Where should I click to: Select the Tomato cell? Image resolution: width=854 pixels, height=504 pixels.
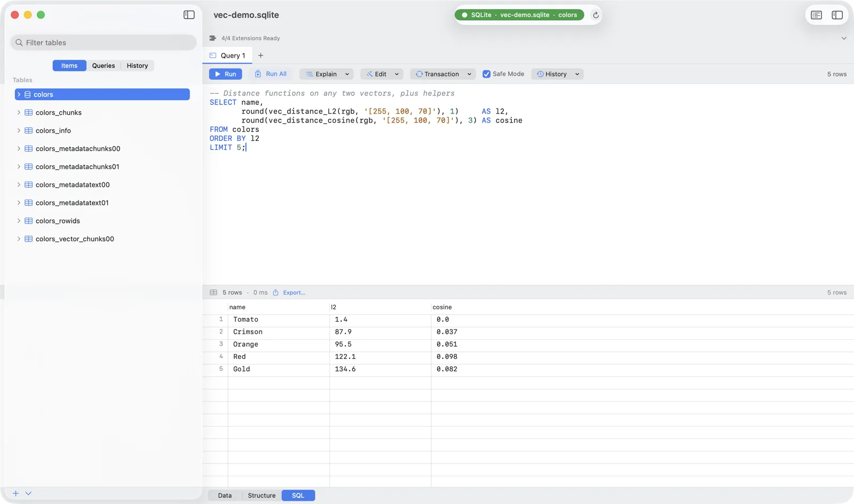[x=279, y=319]
